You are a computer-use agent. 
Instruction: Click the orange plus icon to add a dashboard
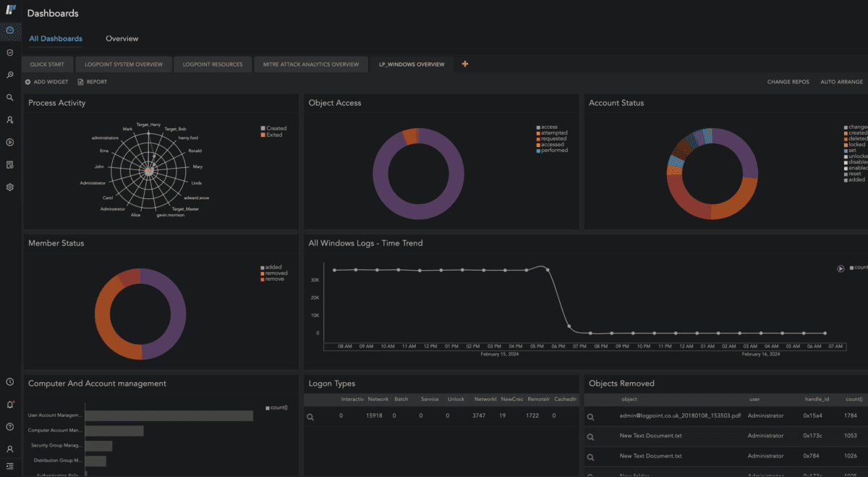[464, 64]
